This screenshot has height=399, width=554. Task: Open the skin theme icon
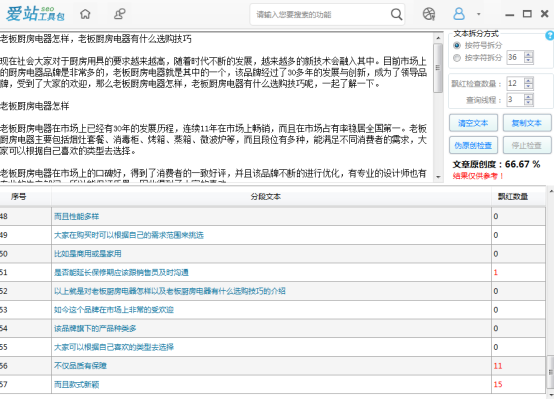pos(429,14)
